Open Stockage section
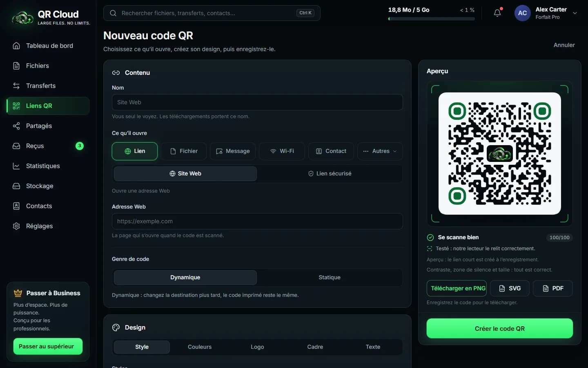Screen dimensions: 588x368 (x=48, y=186)
